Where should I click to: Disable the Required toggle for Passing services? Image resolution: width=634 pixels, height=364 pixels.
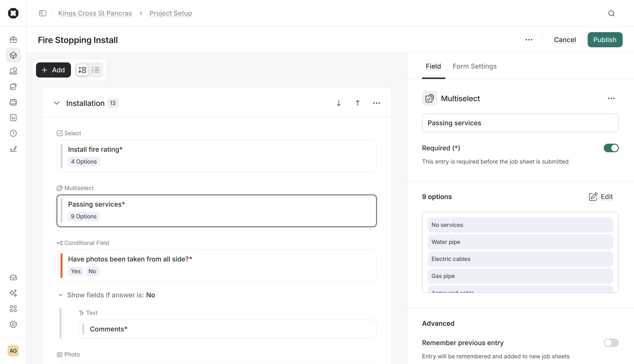pyautogui.click(x=611, y=148)
